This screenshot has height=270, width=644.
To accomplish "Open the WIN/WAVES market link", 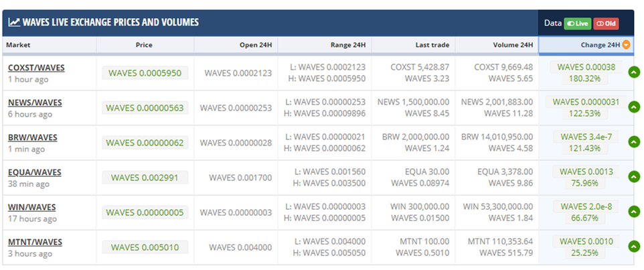I will point(31,208).
